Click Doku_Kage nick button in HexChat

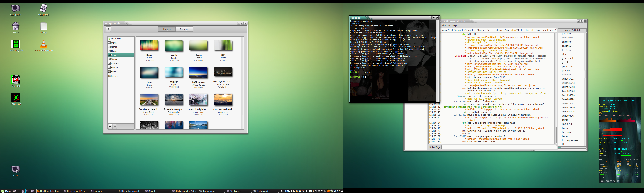435,147
